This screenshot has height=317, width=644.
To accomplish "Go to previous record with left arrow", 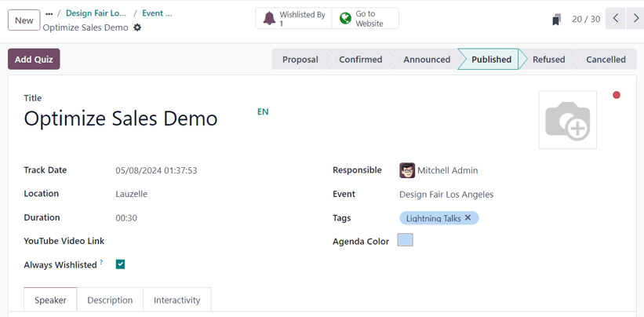I will click(616, 19).
